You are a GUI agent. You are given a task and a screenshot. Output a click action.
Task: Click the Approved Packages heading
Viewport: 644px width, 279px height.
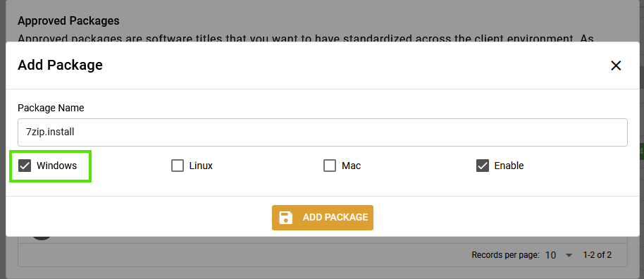[68, 20]
